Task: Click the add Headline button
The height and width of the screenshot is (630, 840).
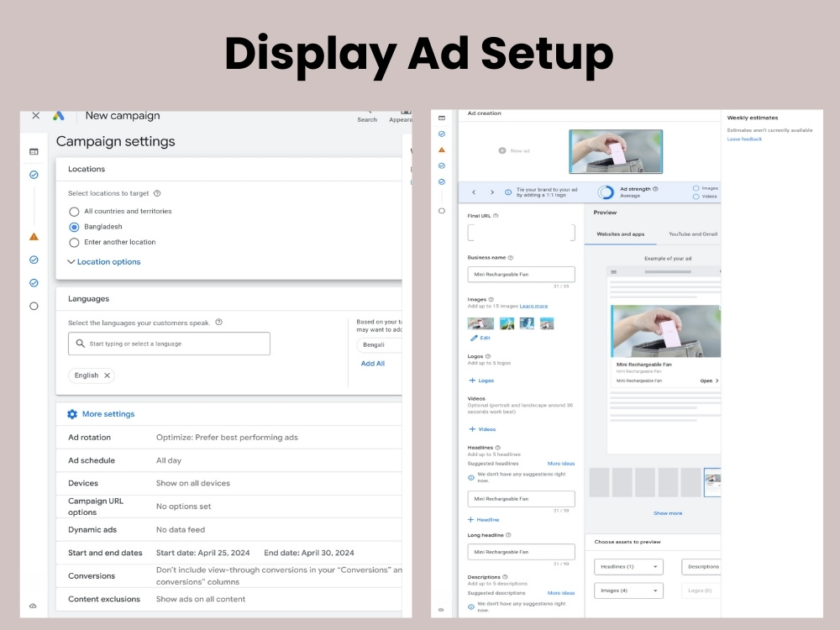Action: [483, 520]
